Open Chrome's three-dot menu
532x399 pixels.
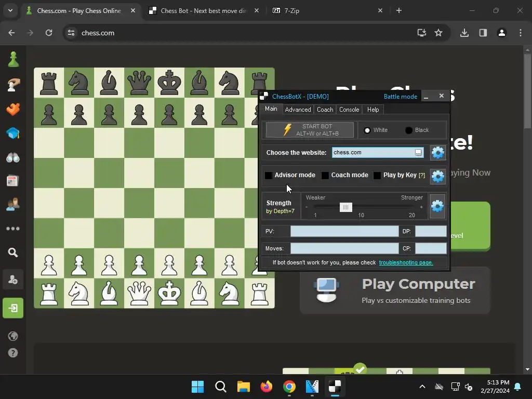click(521, 33)
